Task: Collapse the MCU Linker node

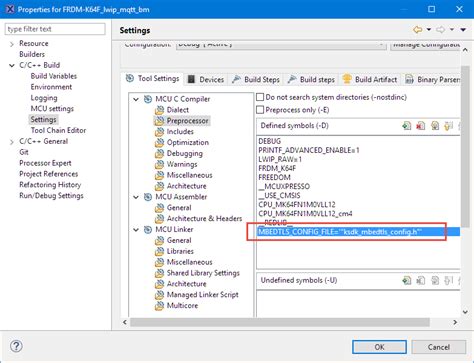Action: coord(136,230)
